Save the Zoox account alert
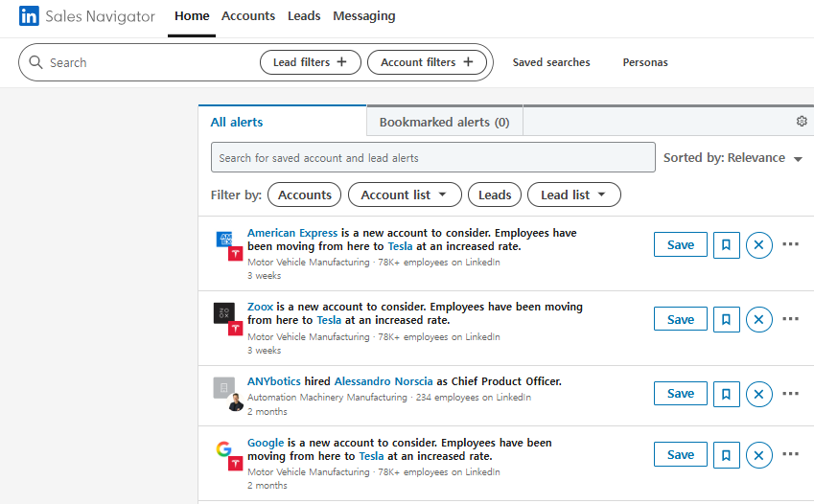This screenshot has width=814, height=504. [x=680, y=319]
